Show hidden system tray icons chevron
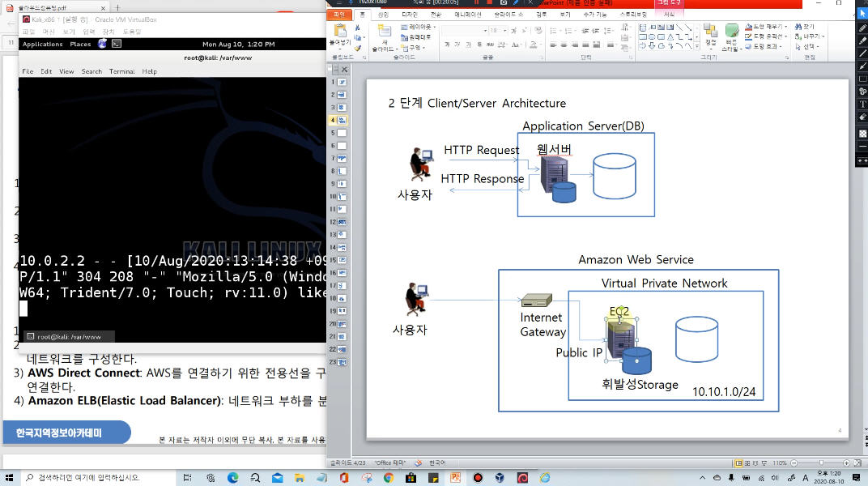 [x=703, y=478]
